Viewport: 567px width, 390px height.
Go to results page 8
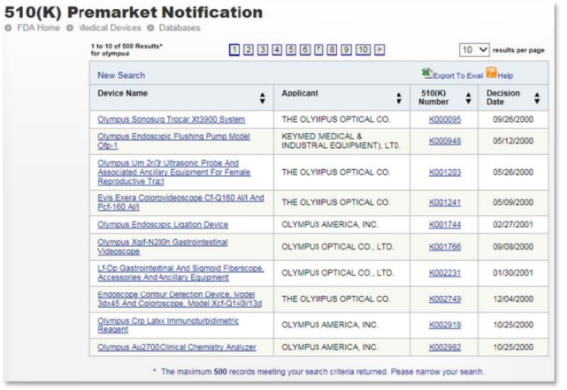pos(332,50)
